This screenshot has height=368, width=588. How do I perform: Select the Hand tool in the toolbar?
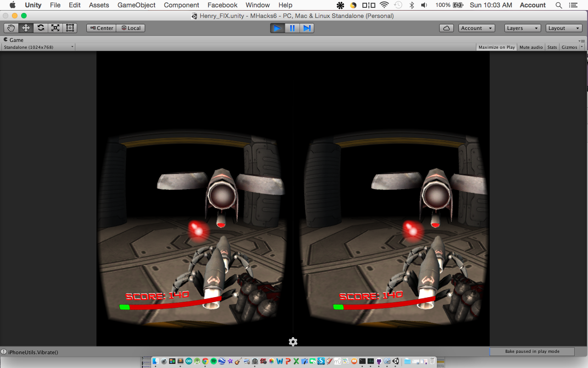[11, 28]
